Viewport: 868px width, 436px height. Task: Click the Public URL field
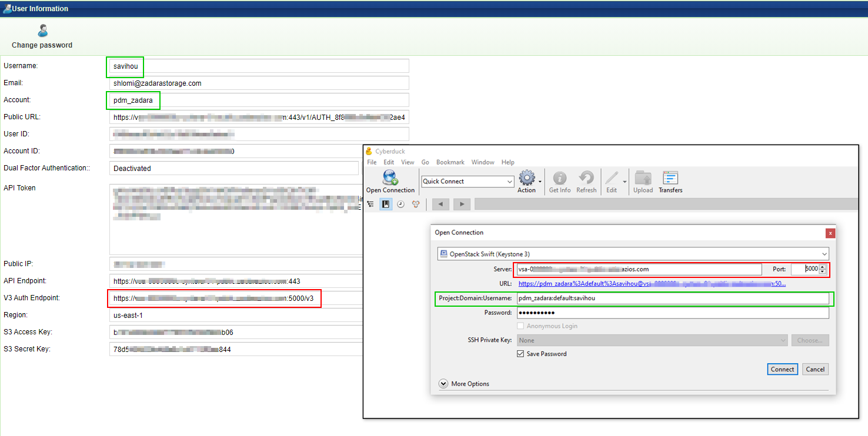pos(259,117)
